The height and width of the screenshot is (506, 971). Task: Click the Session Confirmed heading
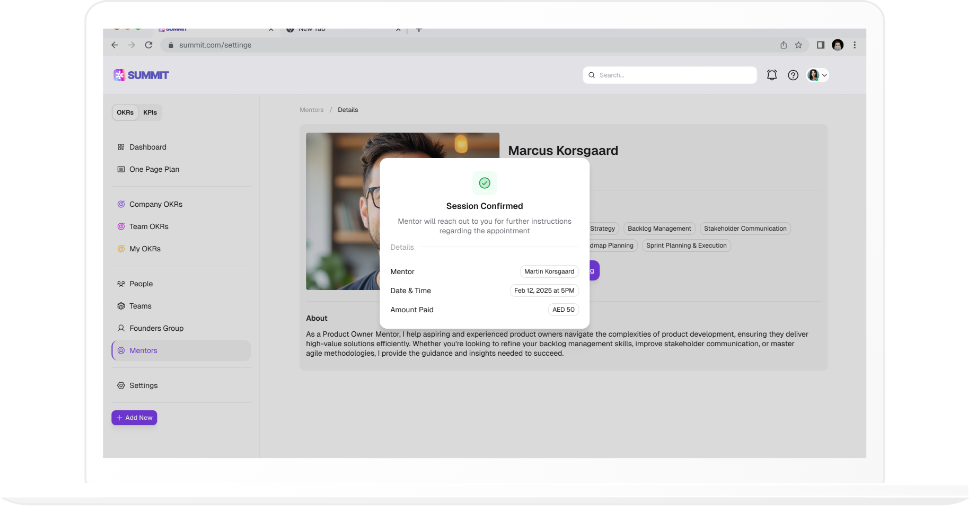point(484,206)
